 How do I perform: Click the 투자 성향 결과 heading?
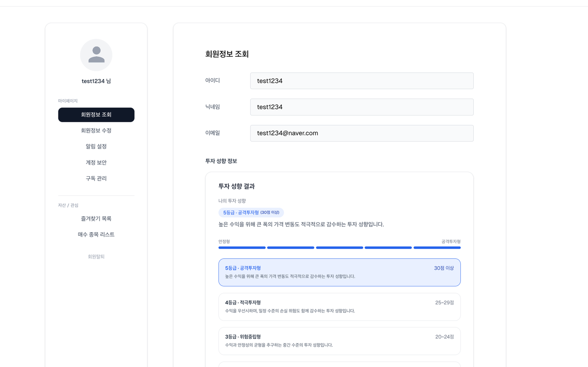236,186
